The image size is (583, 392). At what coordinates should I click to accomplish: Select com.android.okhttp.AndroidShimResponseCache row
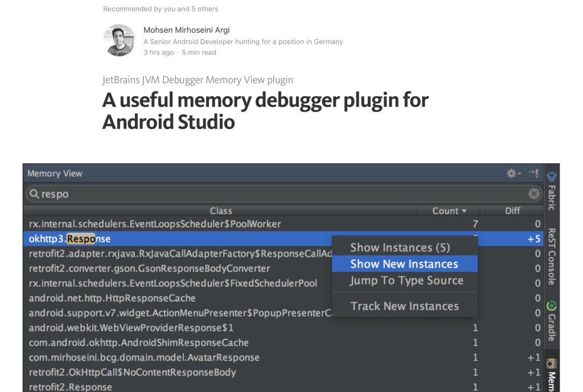284,343
